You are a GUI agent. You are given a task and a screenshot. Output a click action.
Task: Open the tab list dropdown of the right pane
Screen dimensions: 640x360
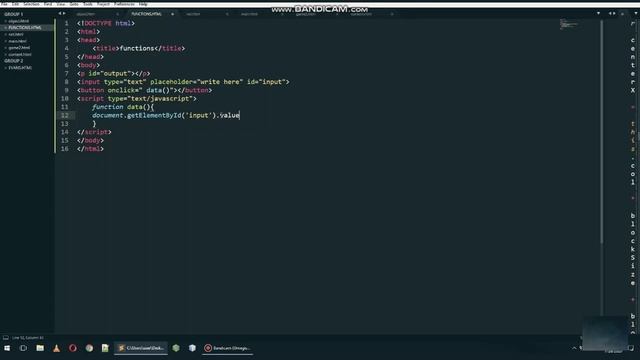click(x=636, y=13)
